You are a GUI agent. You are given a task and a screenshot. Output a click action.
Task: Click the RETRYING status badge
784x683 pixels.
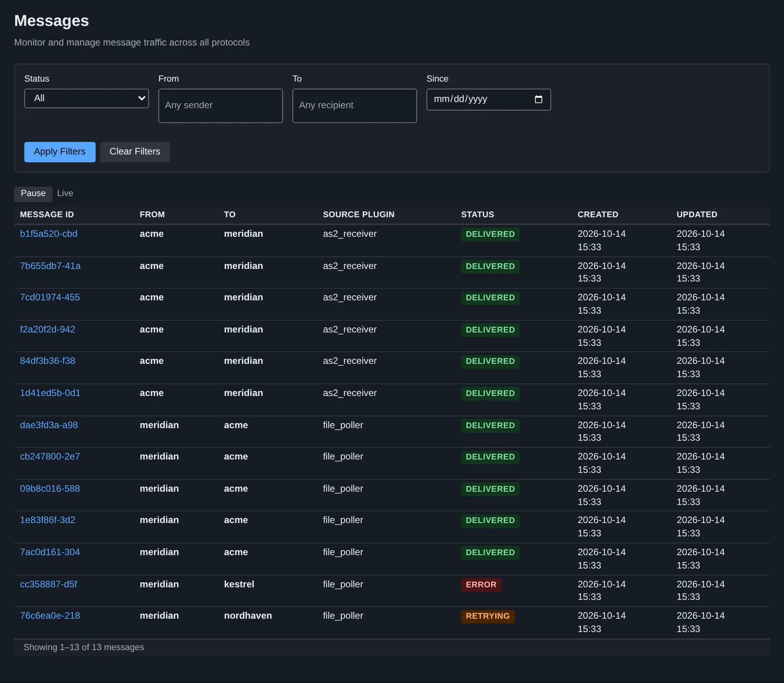488,616
